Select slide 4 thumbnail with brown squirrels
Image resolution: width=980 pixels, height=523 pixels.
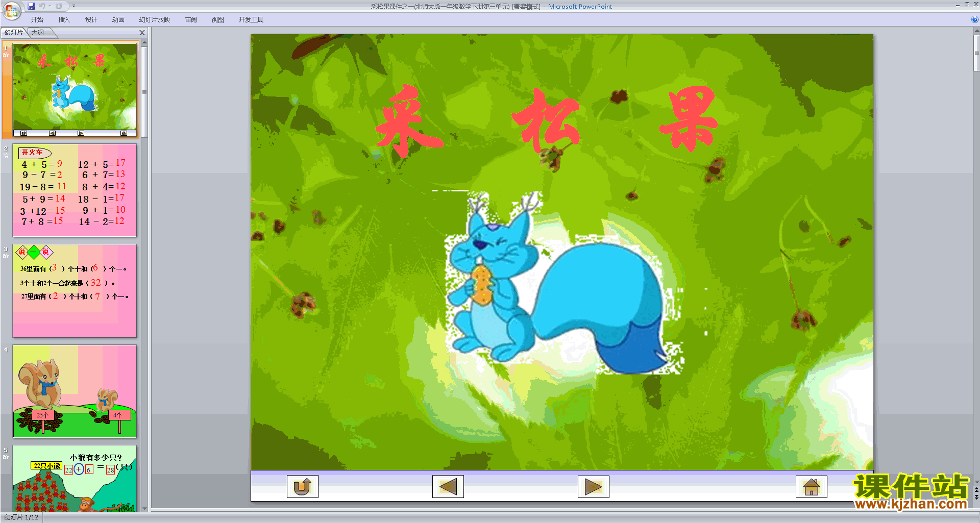click(75, 391)
